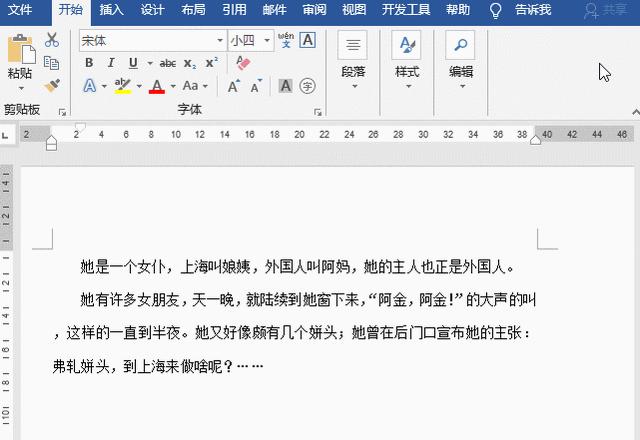
Task: Toggle underline formatting
Action: click(x=133, y=63)
